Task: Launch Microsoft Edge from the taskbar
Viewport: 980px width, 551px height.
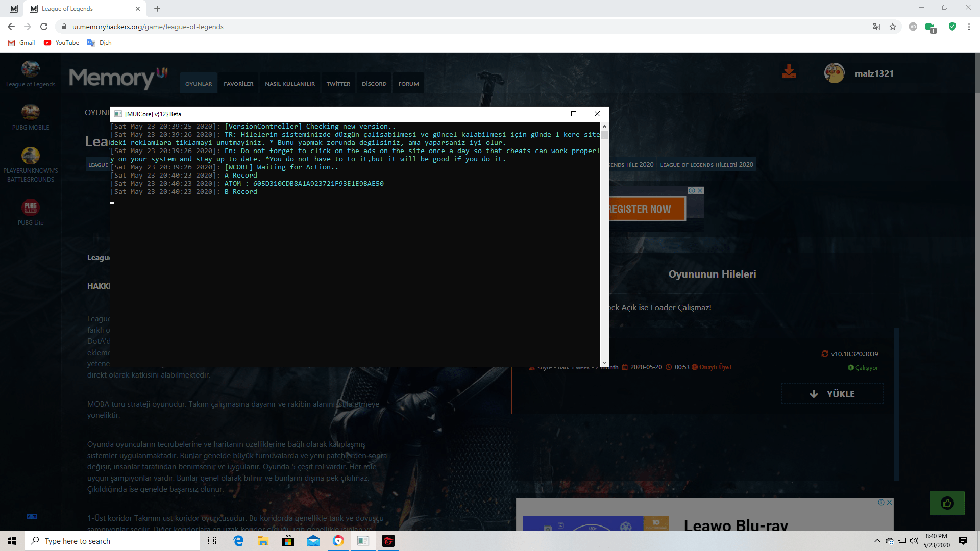Action: point(238,541)
